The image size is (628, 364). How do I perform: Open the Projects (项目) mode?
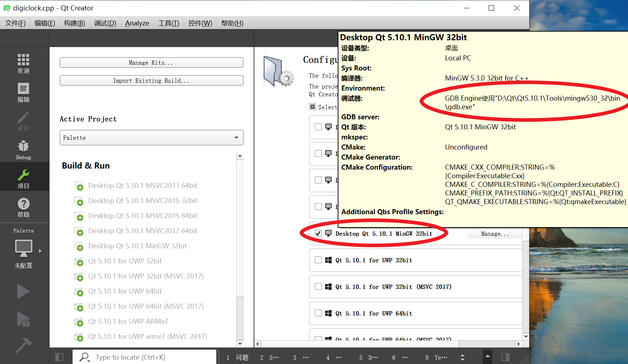pos(23,178)
